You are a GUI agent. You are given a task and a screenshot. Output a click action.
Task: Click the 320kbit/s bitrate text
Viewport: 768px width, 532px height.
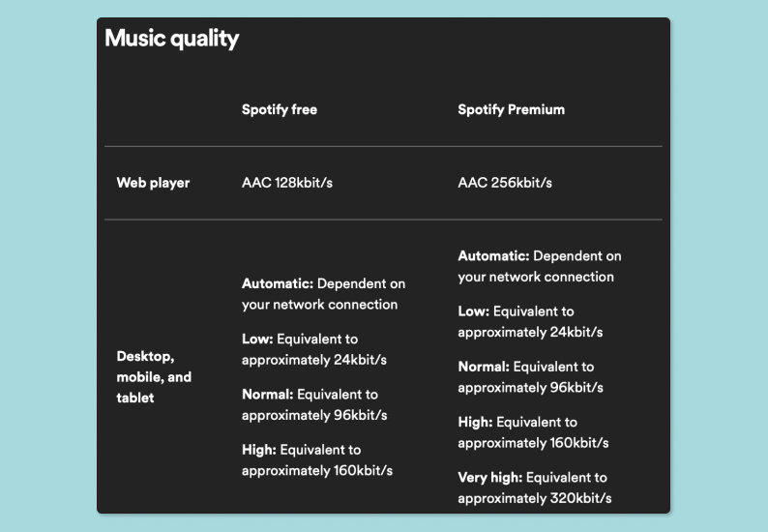[x=578, y=498]
